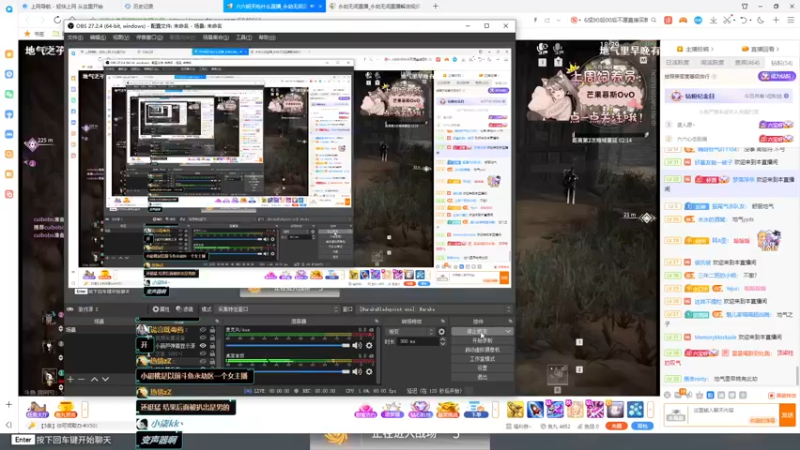Click the bookmarks star icon
The height and width of the screenshot is (450, 800).
[27, 34]
